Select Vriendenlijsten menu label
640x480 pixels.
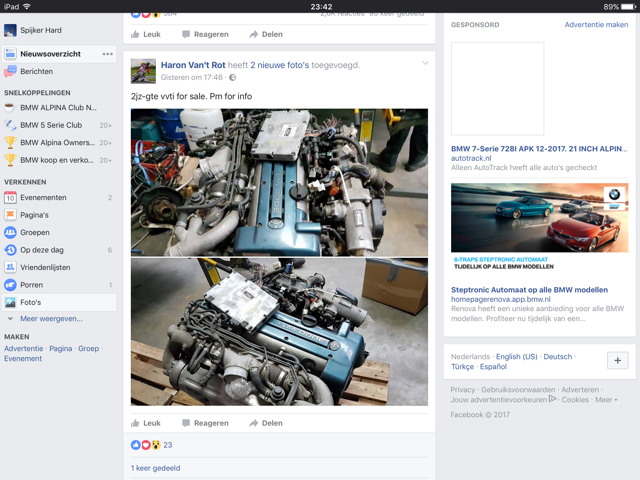[45, 267]
